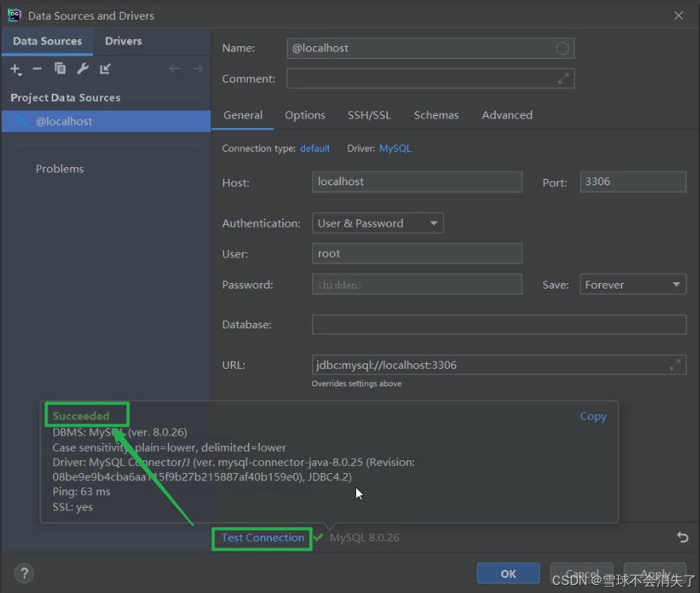Viewport: 700px width, 593px height.
Task: Switch to the Drivers tab
Action: coord(123,41)
